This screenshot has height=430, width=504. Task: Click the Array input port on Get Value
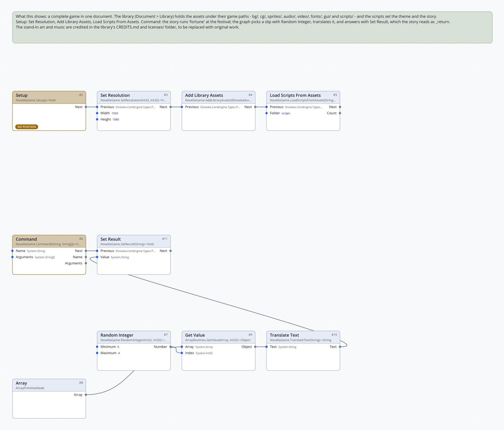tap(182, 347)
